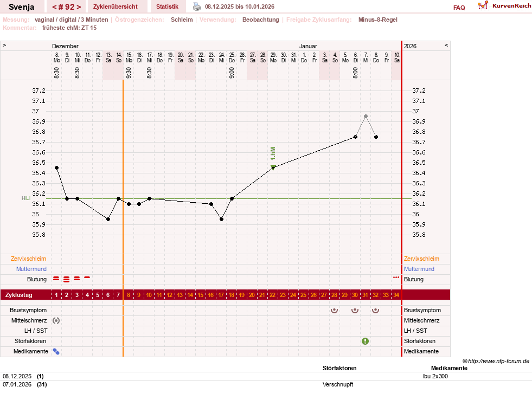
Task: Click the 8:00 measurement time on 6. Di
Action: 355,73
